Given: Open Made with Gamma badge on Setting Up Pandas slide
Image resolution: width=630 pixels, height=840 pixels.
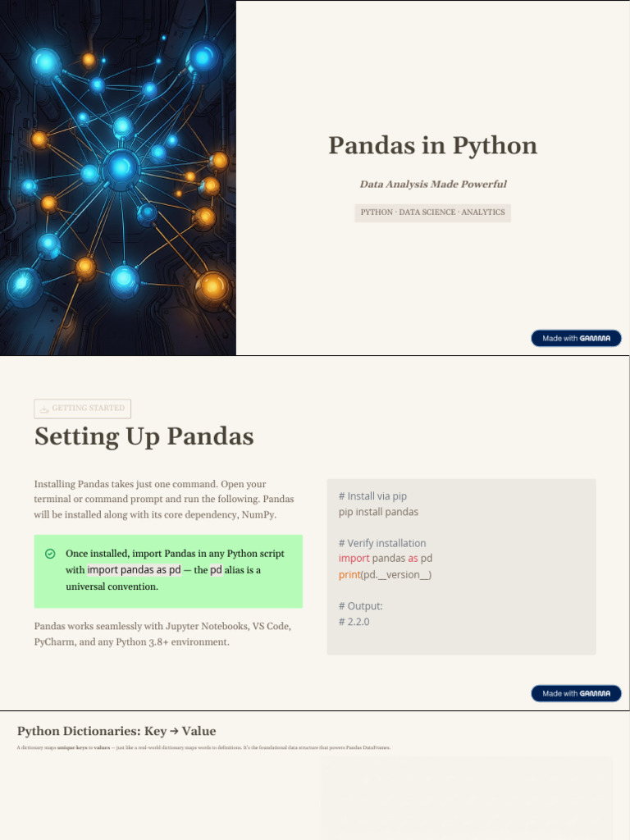Looking at the screenshot, I should [576, 693].
